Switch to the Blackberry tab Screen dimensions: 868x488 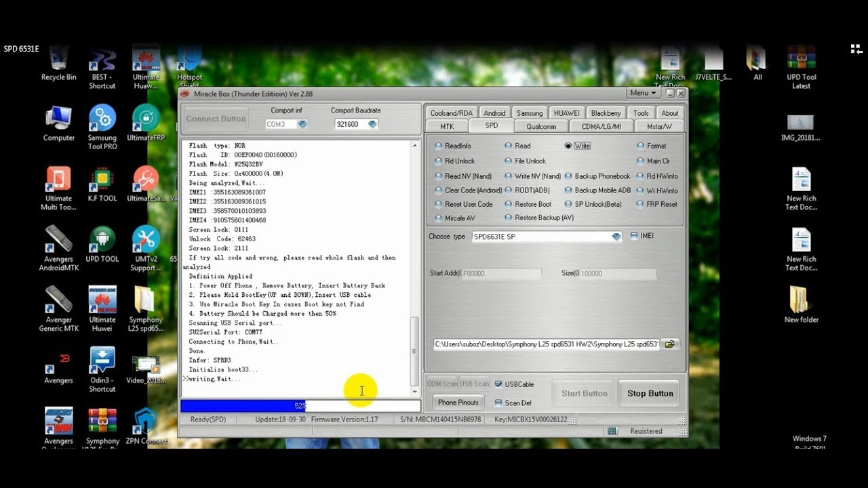606,113
